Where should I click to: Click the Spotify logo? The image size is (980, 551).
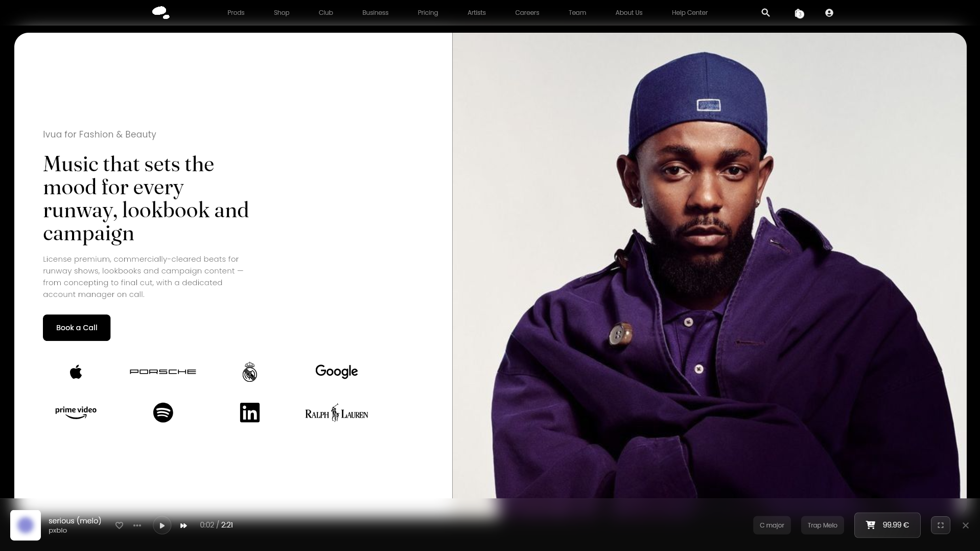click(x=163, y=412)
